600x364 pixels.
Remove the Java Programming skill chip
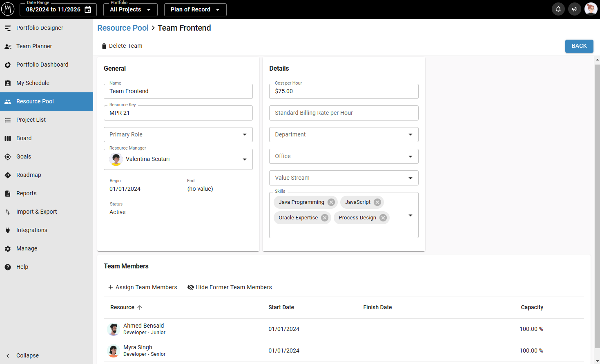331,202
